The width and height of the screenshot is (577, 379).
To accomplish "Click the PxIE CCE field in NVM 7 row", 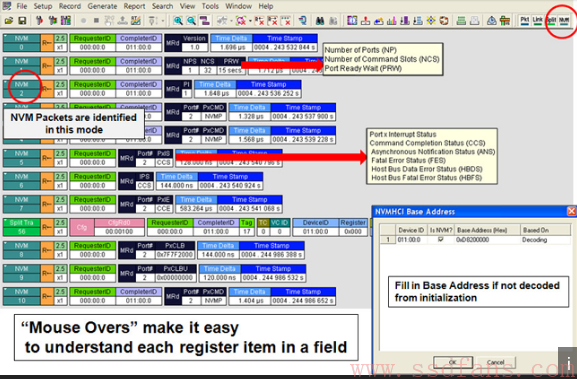I will coord(163,204).
